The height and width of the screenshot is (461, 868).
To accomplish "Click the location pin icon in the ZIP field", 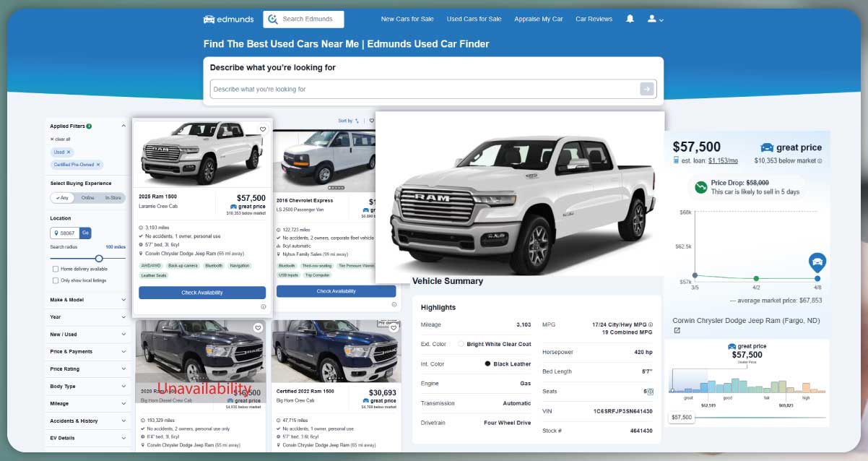I will [56, 233].
